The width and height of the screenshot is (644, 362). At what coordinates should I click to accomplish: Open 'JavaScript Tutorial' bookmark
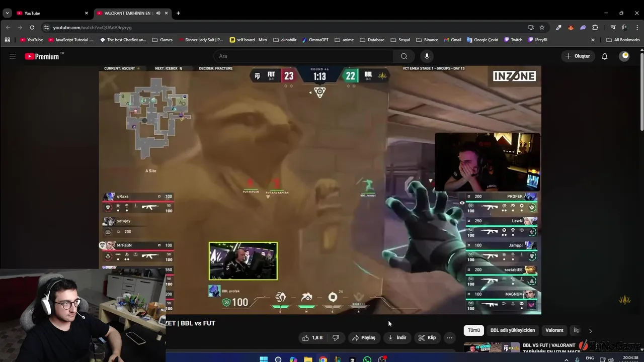tap(71, 40)
